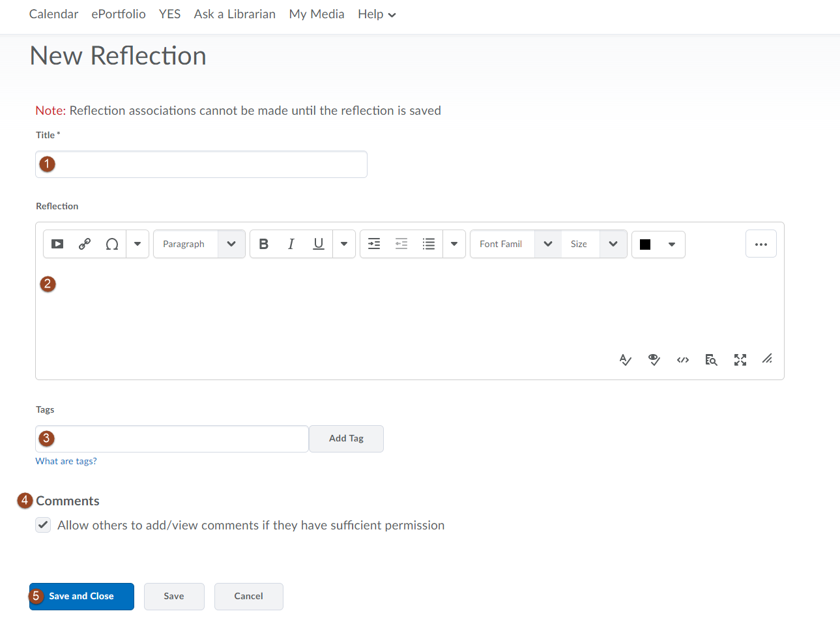Click the black text color swatch
The image size is (840, 624).
[x=645, y=245]
